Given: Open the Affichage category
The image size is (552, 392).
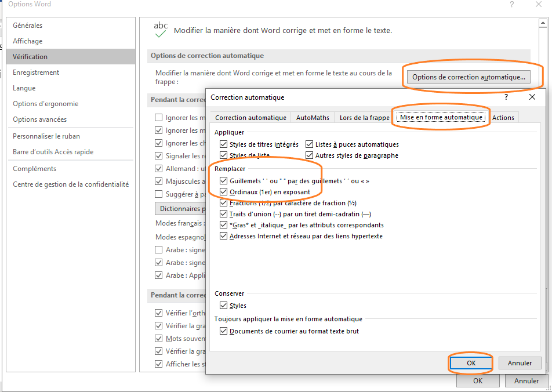Looking at the screenshot, I should [x=71, y=41].
